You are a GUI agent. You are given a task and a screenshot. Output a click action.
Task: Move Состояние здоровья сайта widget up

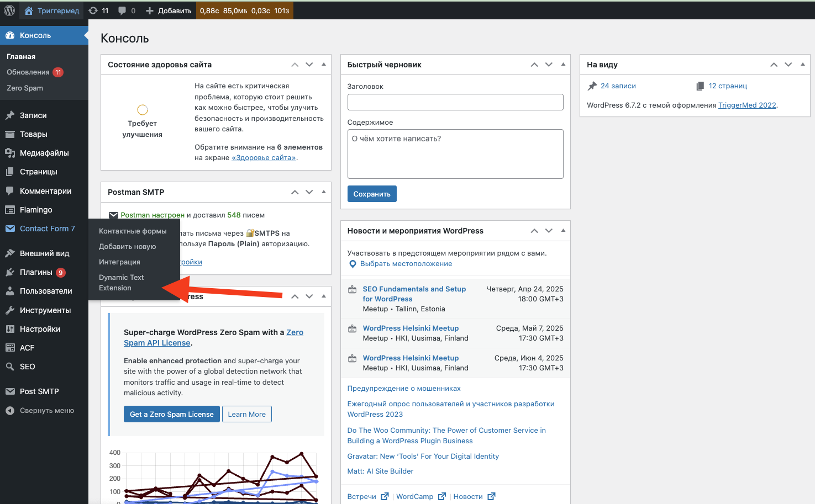295,65
